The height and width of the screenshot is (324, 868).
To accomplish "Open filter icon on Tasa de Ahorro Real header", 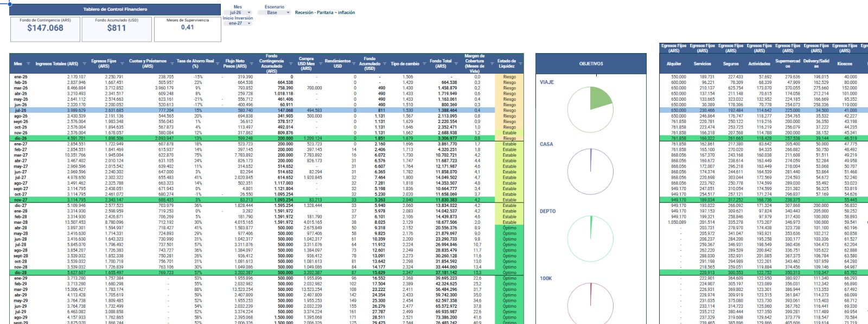I will [218, 64].
